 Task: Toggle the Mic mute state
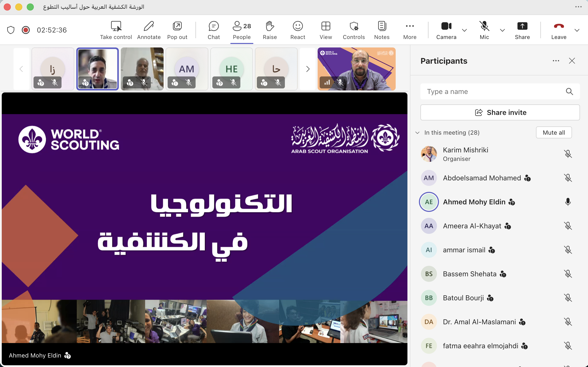tap(484, 30)
